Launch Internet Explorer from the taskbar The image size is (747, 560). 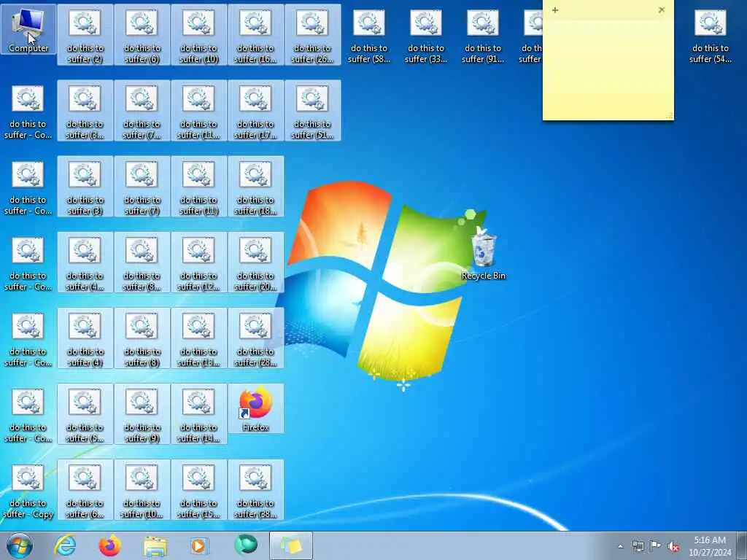pos(65,545)
